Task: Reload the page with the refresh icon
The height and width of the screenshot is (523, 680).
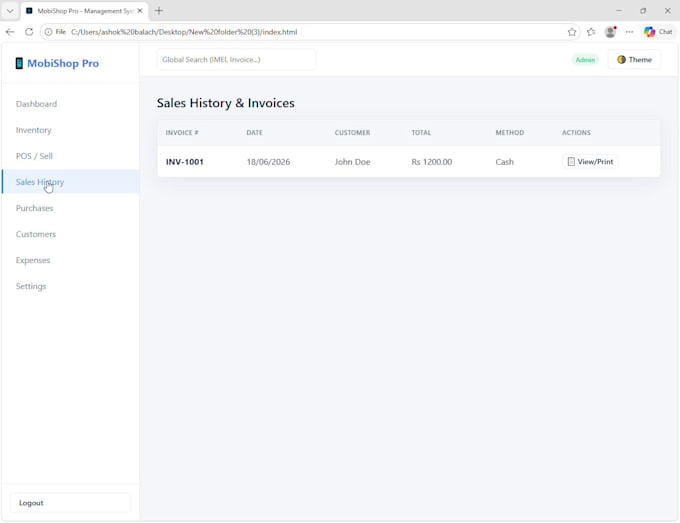Action: [29, 32]
